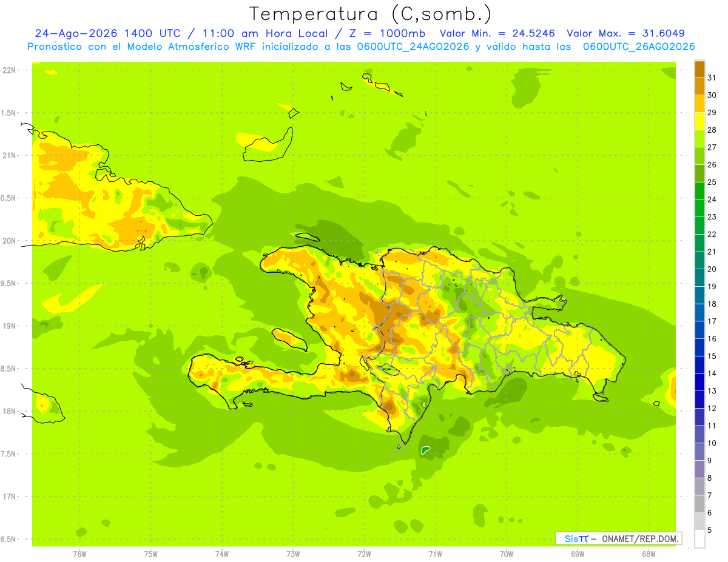Image resolution: width=728 pixels, height=562 pixels.
Task: Click the "7.5N" latitude label
Action: click(x=9, y=455)
